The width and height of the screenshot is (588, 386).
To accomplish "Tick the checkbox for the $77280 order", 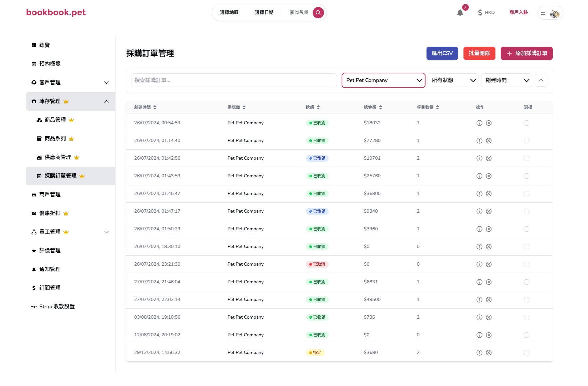I will 527,141.
